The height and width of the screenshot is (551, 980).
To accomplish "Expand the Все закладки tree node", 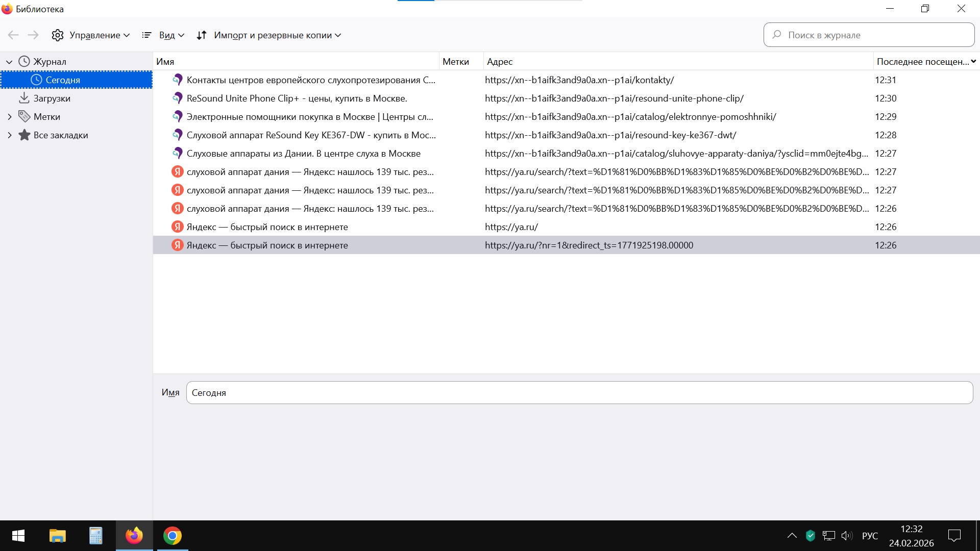I will [x=9, y=135].
